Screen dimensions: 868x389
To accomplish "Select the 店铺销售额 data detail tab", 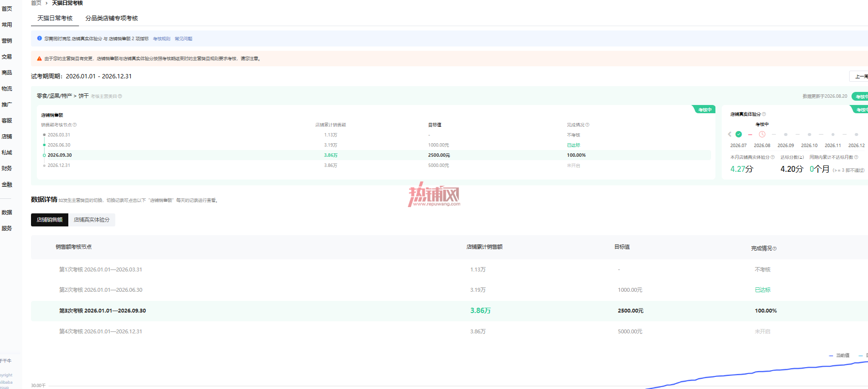I will pos(49,220).
